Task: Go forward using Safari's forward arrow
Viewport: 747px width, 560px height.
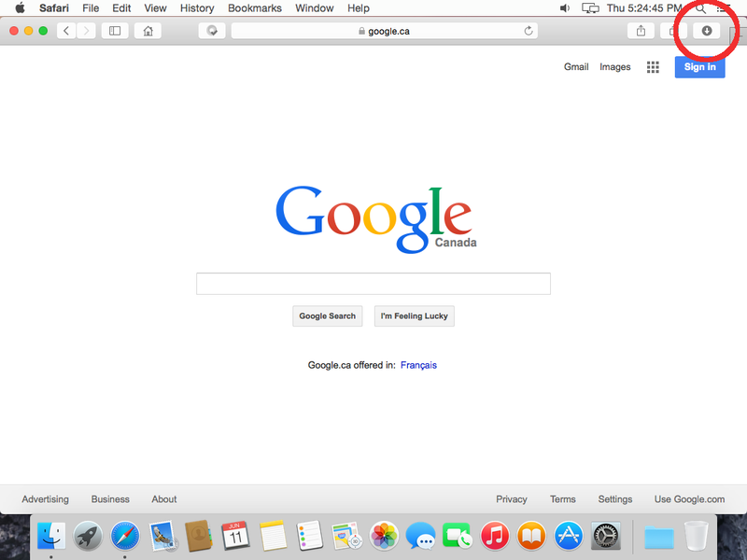Action: (x=86, y=31)
